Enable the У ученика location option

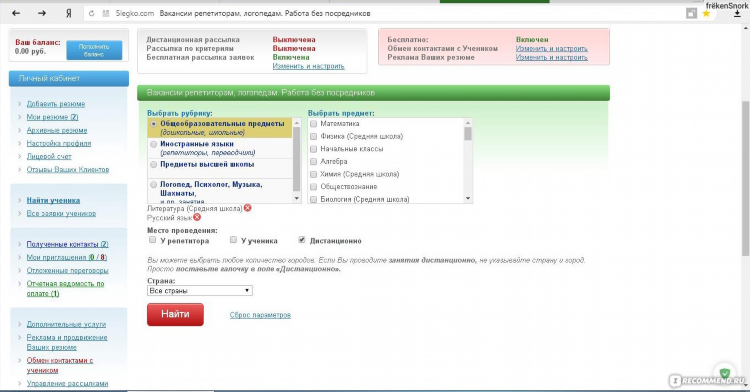click(233, 240)
